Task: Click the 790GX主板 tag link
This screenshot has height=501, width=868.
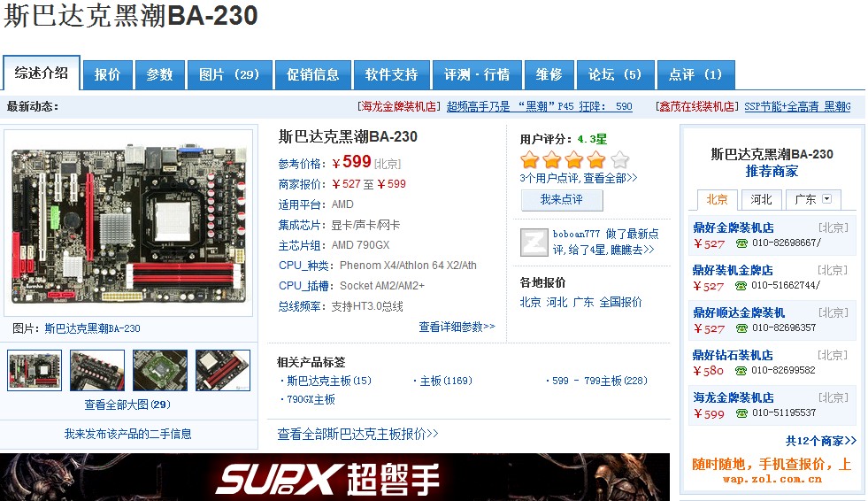Action: pyautogui.click(x=311, y=400)
